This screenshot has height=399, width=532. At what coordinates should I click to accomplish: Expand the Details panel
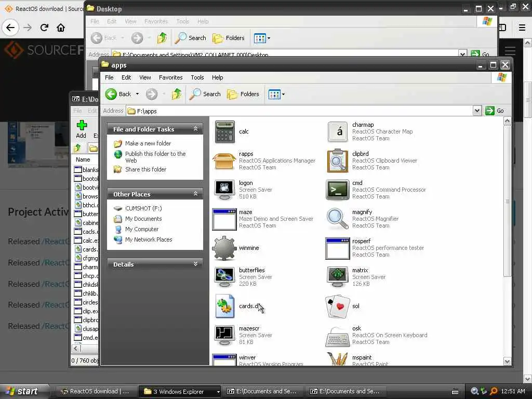[195, 263]
